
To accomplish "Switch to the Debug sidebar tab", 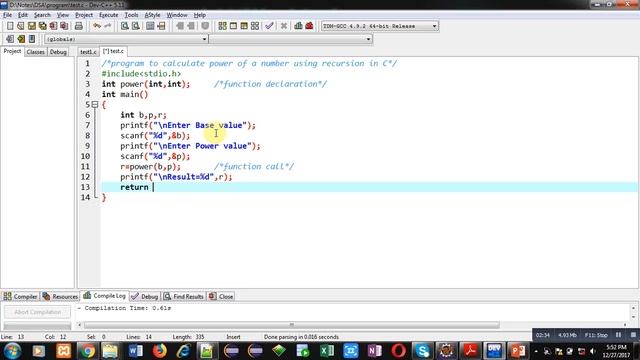I will tap(58, 52).
